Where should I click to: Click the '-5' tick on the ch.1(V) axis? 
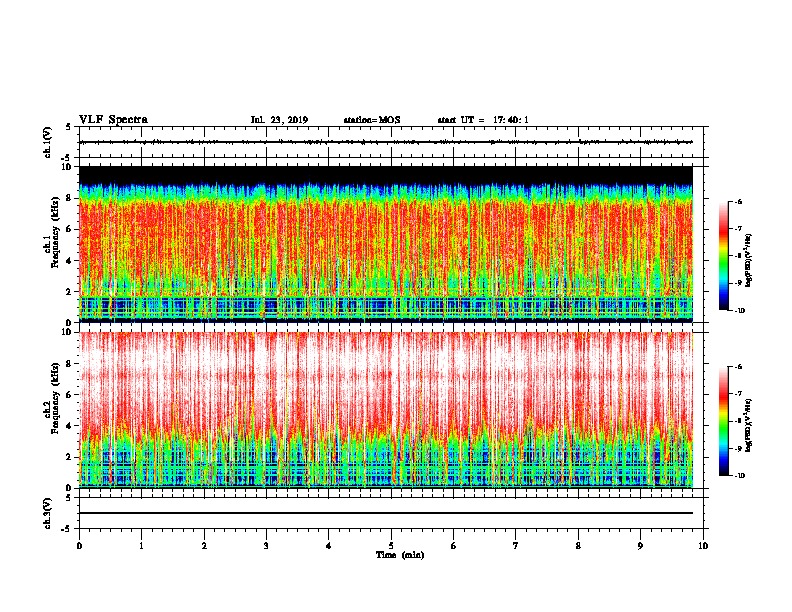tap(66, 158)
